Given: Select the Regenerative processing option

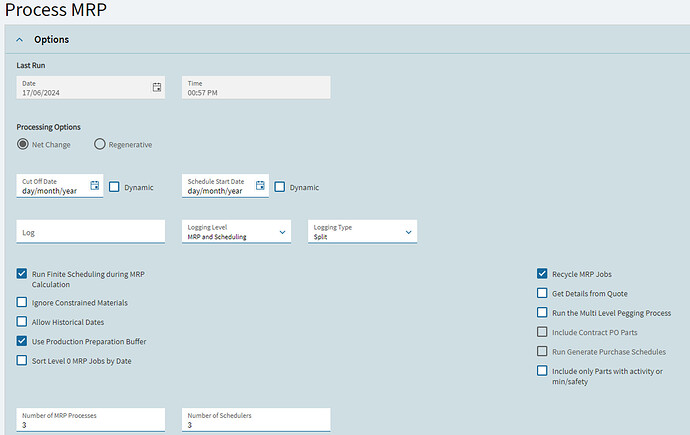Looking at the screenshot, I should click(x=99, y=144).
